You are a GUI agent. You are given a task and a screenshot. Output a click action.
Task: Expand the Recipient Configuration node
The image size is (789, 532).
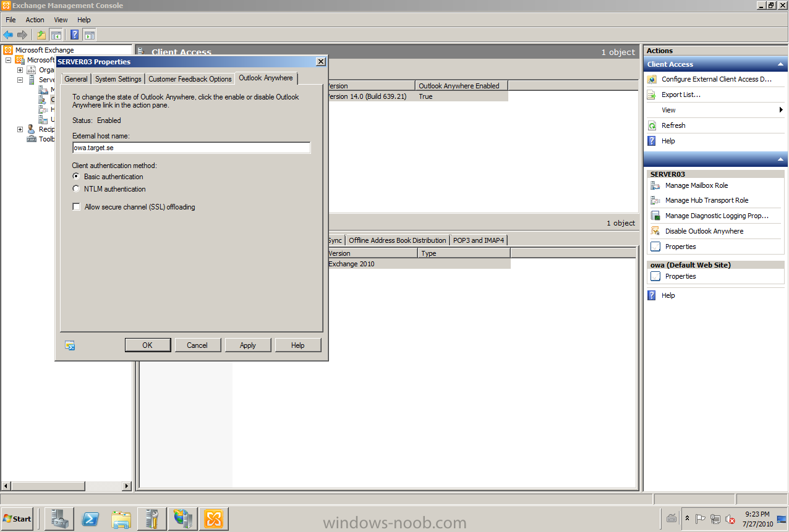20,129
